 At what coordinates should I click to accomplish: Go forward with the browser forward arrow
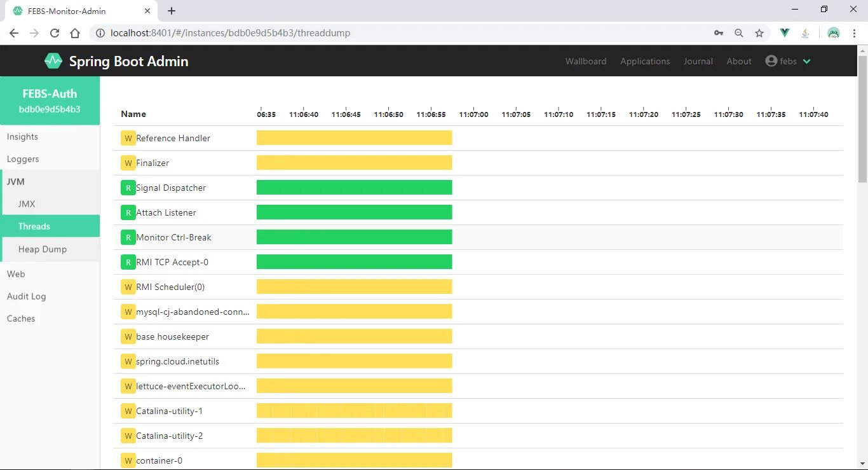(x=34, y=33)
